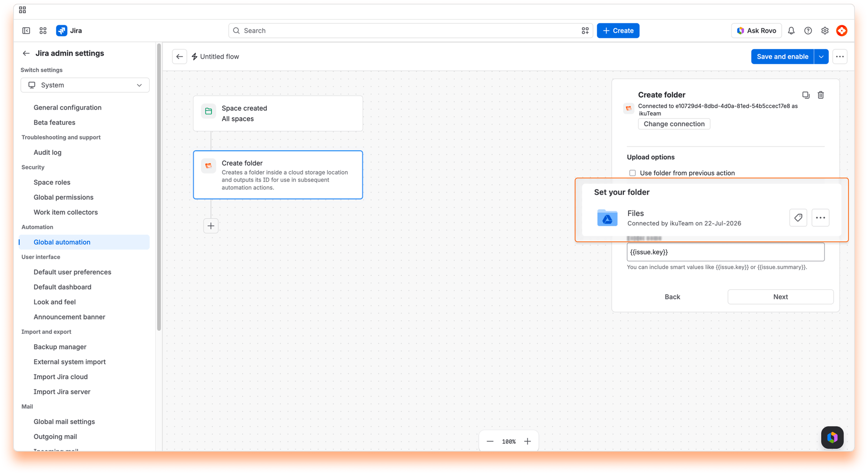Open Backup manager page
868x474 pixels.
click(x=60, y=347)
